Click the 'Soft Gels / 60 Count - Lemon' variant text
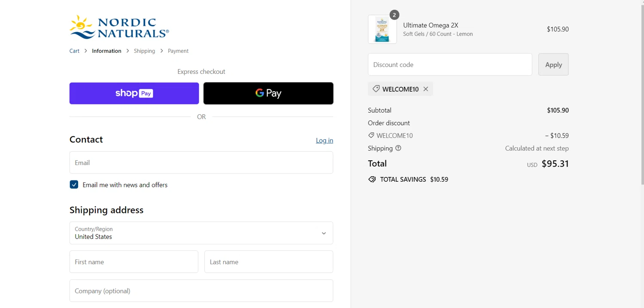Viewport: 644px width, 308px height. point(438,34)
